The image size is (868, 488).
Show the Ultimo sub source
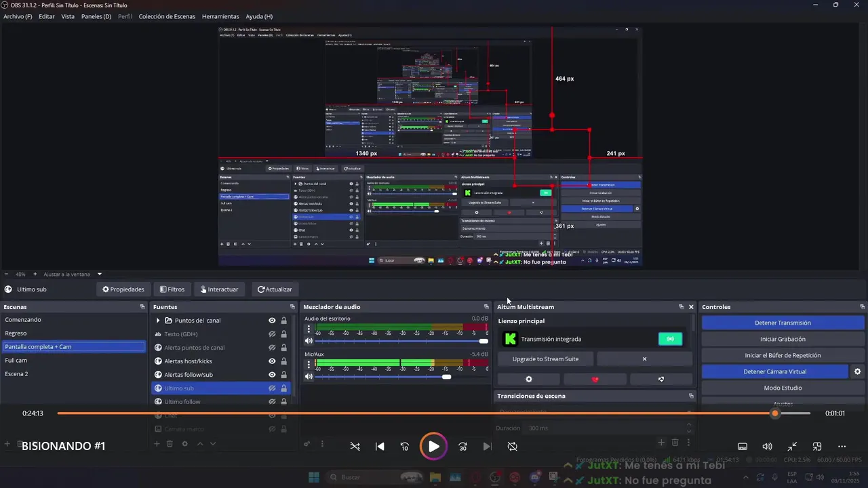click(x=272, y=388)
